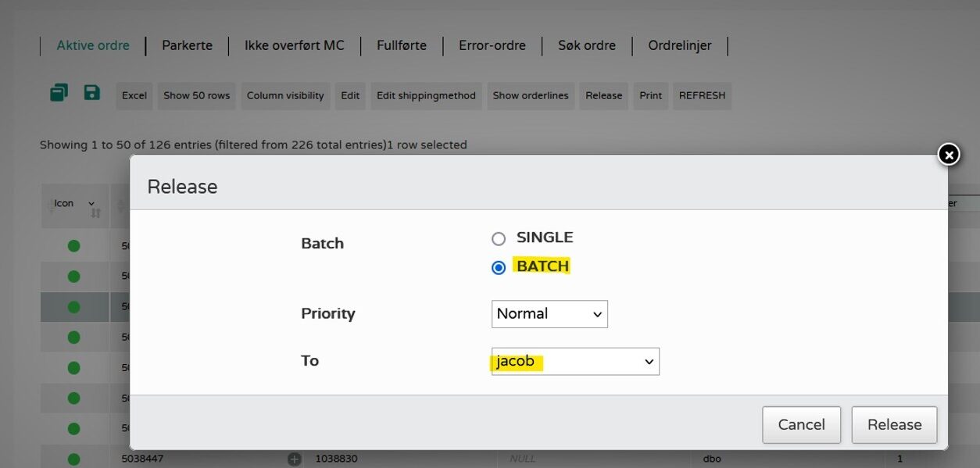Select the SINGLE radio option
The height and width of the screenshot is (468, 980).
tap(499, 238)
